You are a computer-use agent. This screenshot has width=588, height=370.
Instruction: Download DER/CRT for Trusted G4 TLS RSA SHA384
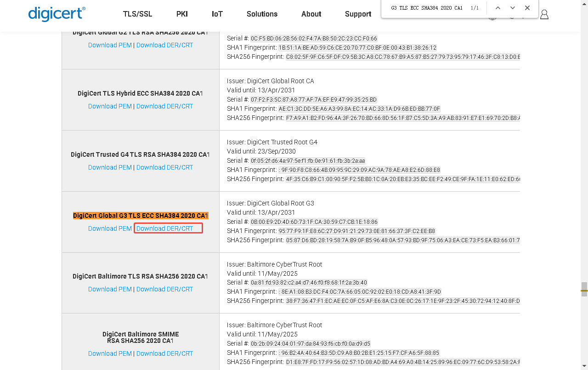[x=164, y=167]
